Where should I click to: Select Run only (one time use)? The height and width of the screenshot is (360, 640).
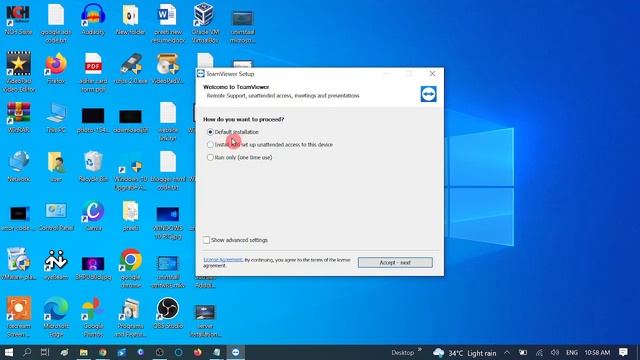210,157
